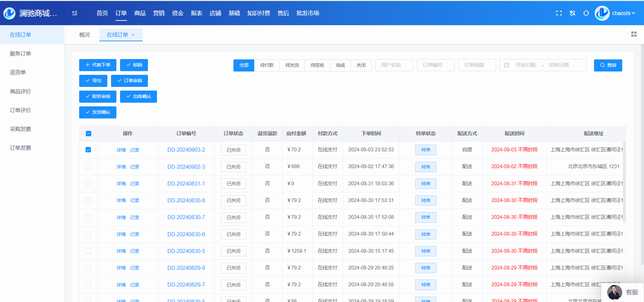Viewport: 644px width, 302px height.
Task: Open the 商品 top menu
Action: [x=140, y=13]
